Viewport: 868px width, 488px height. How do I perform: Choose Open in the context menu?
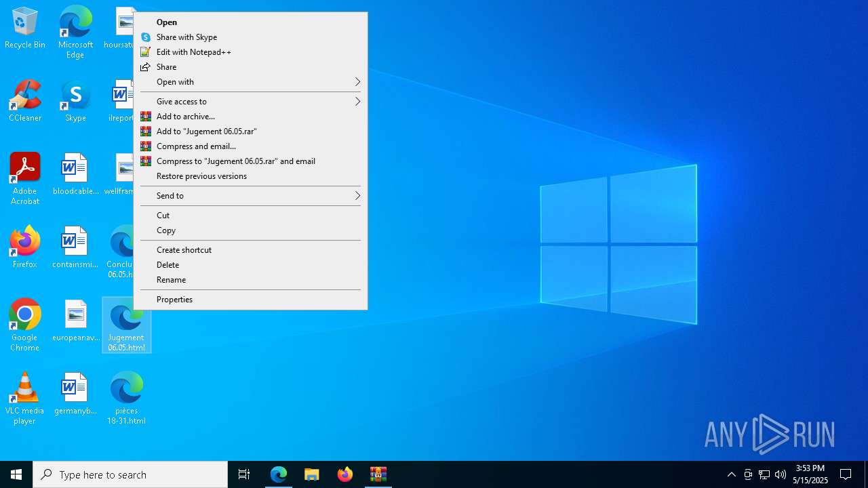point(250,22)
